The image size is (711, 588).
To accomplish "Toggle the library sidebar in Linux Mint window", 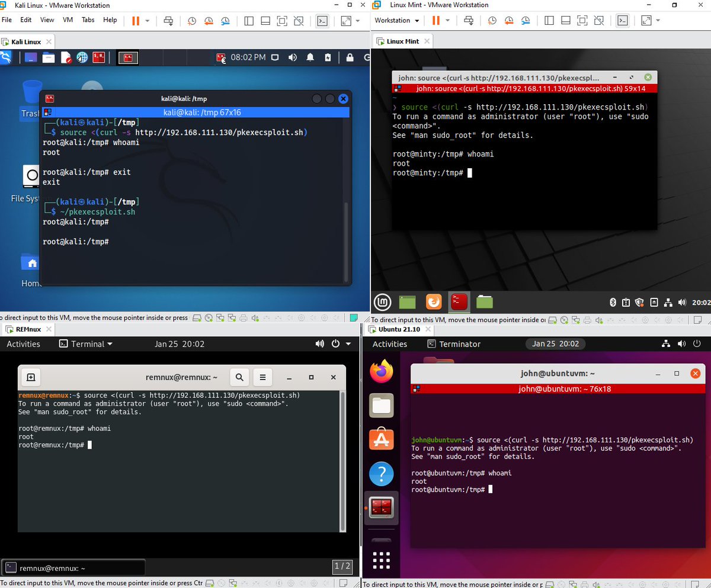I will (x=549, y=21).
